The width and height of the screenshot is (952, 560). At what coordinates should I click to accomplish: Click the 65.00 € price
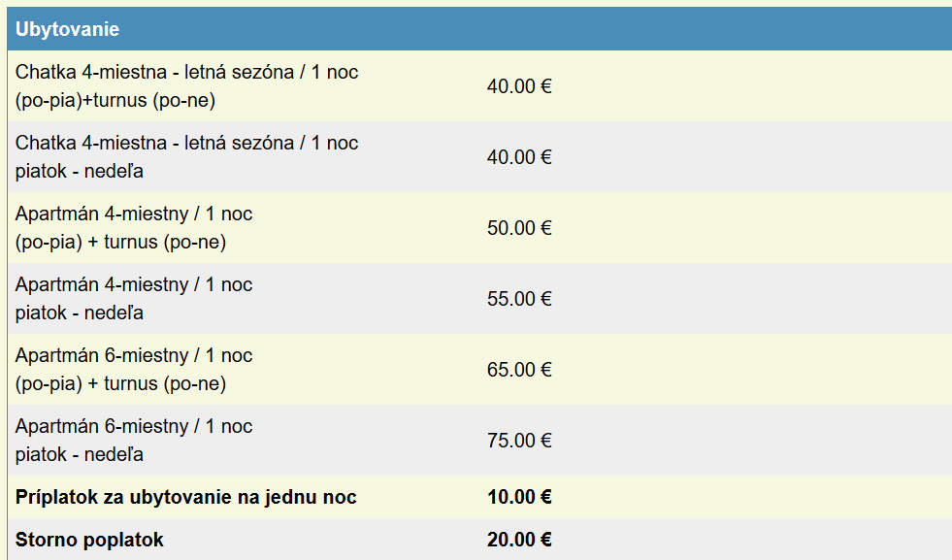pos(519,370)
